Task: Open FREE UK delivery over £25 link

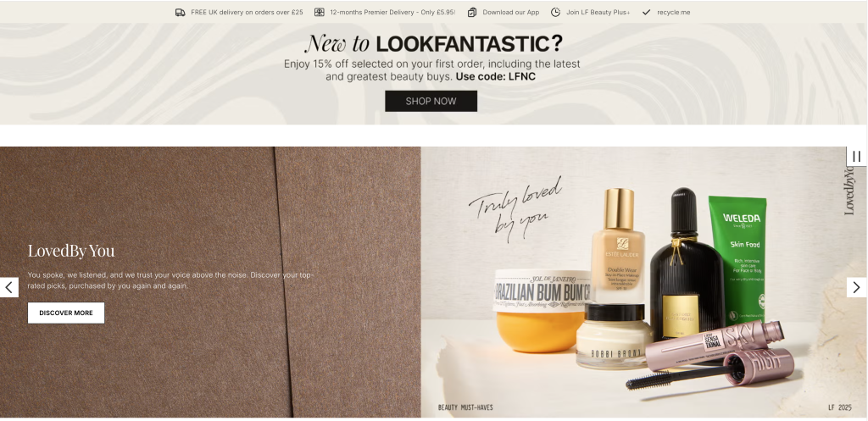Action: 247,12
